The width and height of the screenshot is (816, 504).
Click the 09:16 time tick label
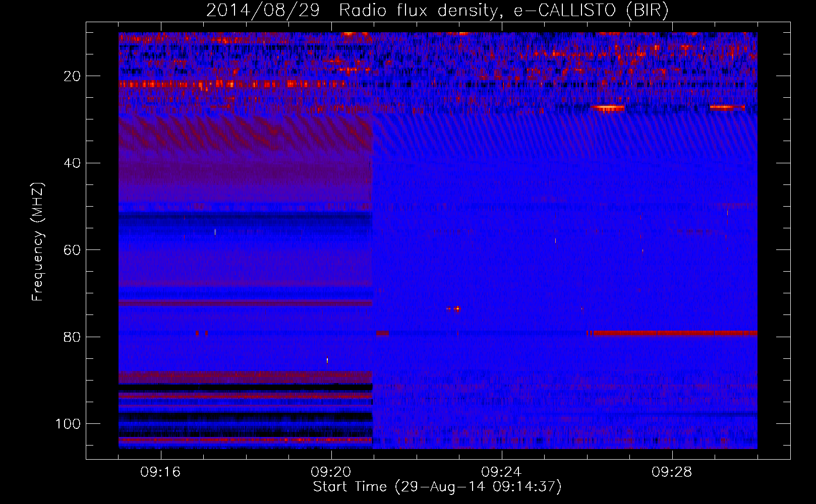click(160, 472)
